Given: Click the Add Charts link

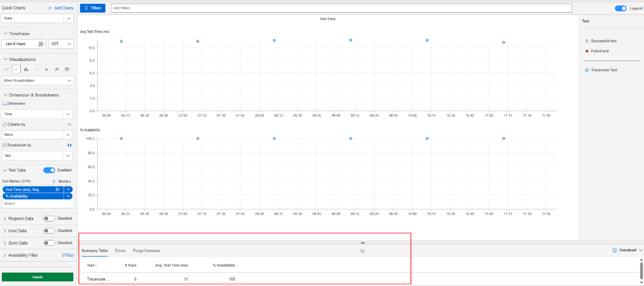Looking at the screenshot, I should 60,8.
